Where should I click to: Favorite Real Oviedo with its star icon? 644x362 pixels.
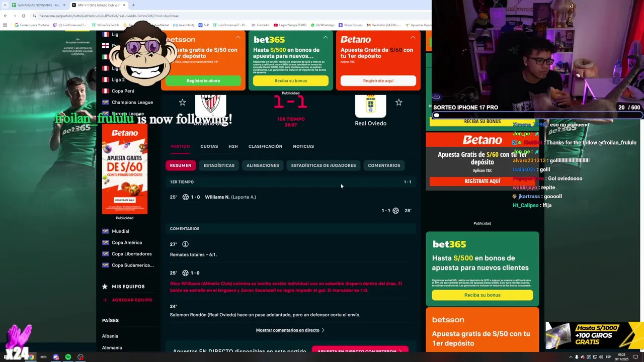pyautogui.click(x=398, y=103)
